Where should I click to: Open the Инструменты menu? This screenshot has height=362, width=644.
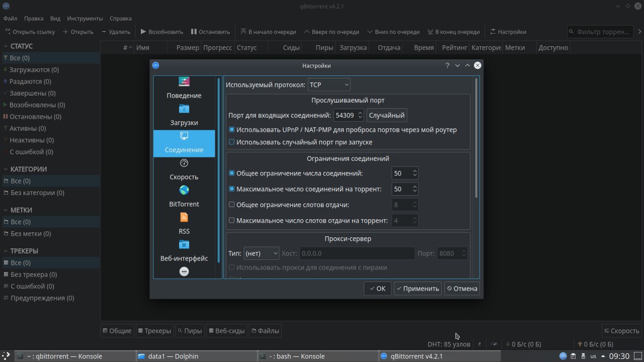pyautogui.click(x=85, y=19)
